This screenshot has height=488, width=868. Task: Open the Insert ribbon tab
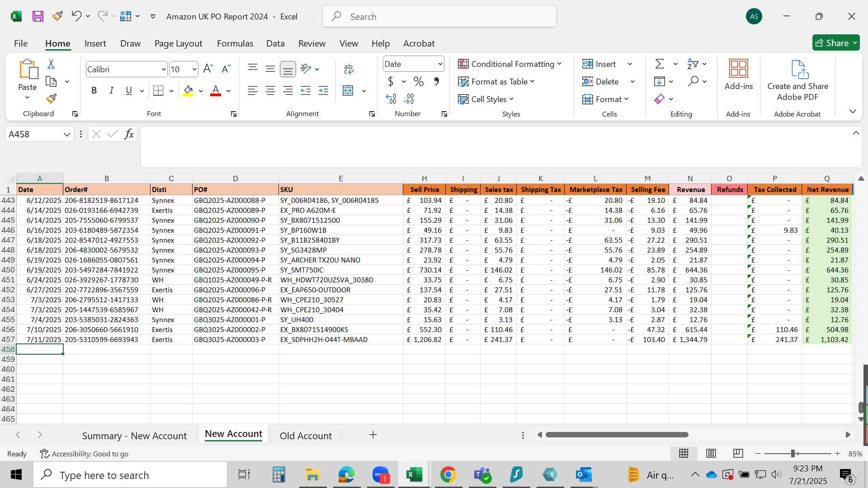[95, 43]
